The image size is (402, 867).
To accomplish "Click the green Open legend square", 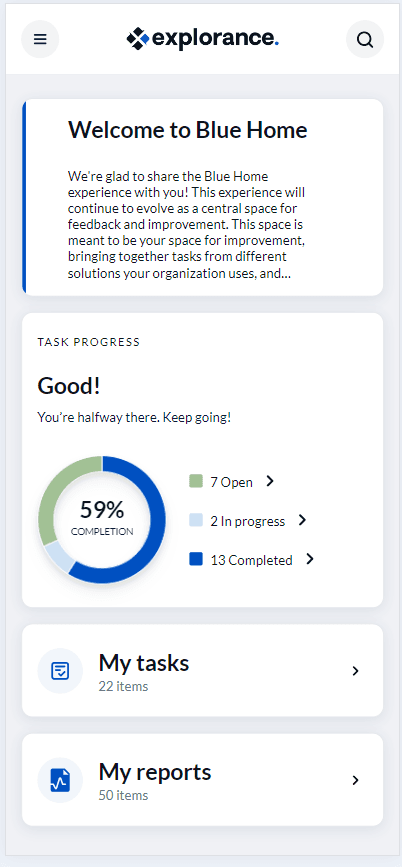I will pyautogui.click(x=196, y=481).
